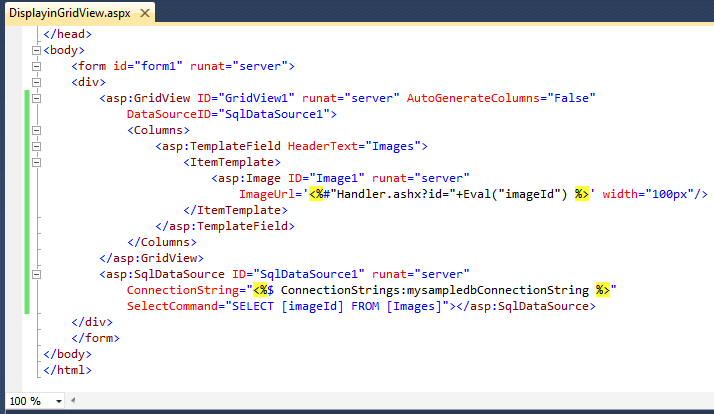Collapse the body tag region

36,50
